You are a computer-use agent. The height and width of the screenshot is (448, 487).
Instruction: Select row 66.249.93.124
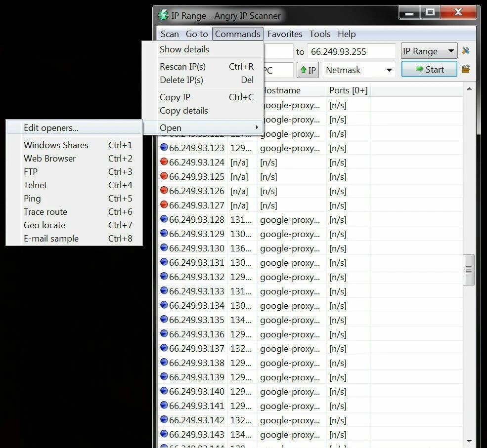click(x=310, y=163)
